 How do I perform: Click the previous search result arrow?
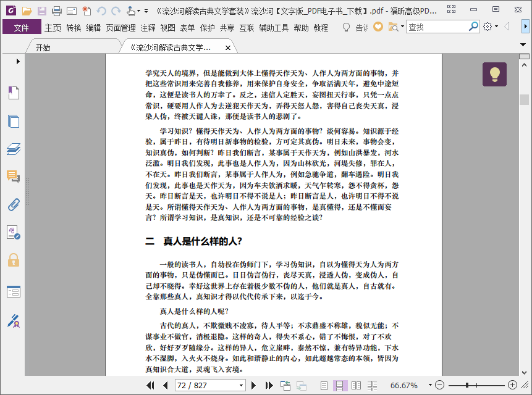click(x=507, y=27)
